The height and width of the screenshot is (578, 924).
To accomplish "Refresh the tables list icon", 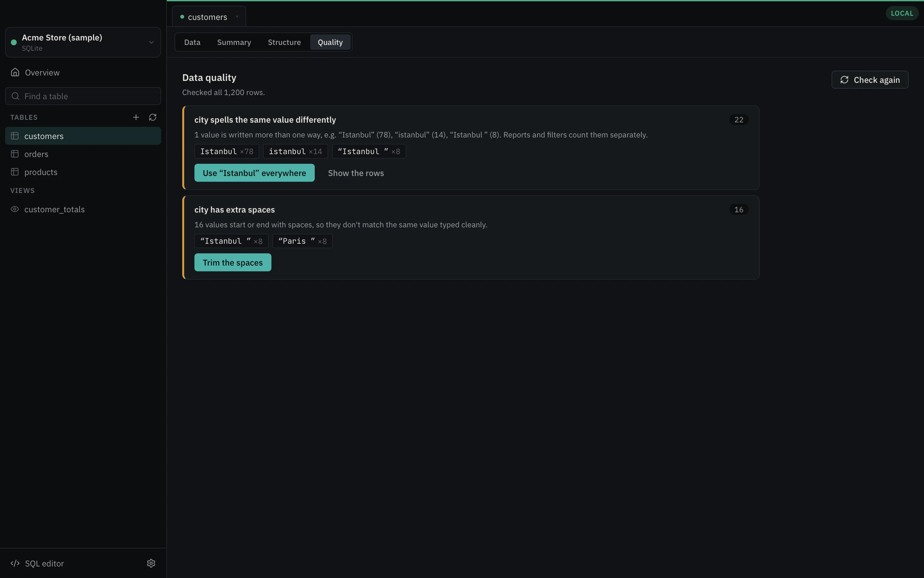I will coord(153,117).
